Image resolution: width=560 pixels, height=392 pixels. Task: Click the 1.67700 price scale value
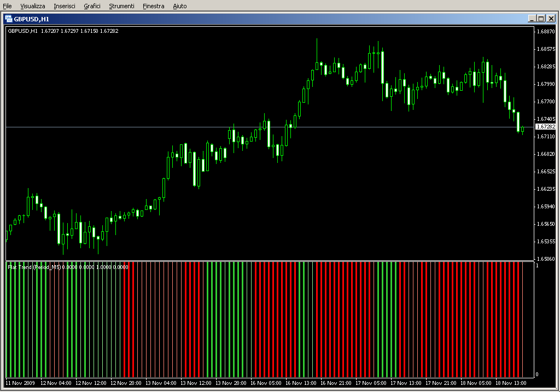pyautogui.click(x=546, y=101)
